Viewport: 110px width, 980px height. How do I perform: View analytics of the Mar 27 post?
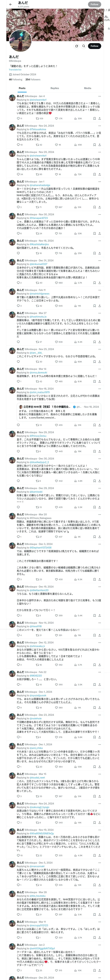point(76,342)
